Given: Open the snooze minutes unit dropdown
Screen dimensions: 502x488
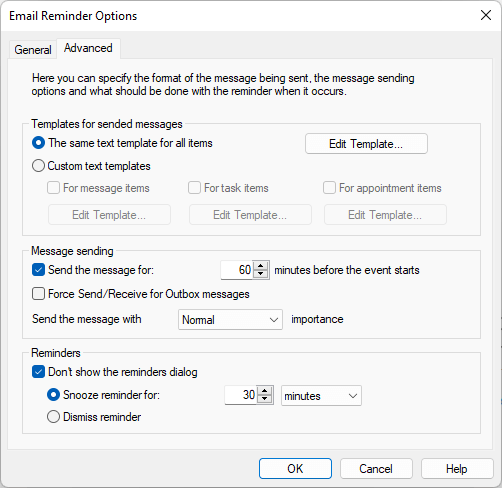Looking at the screenshot, I should (x=321, y=396).
